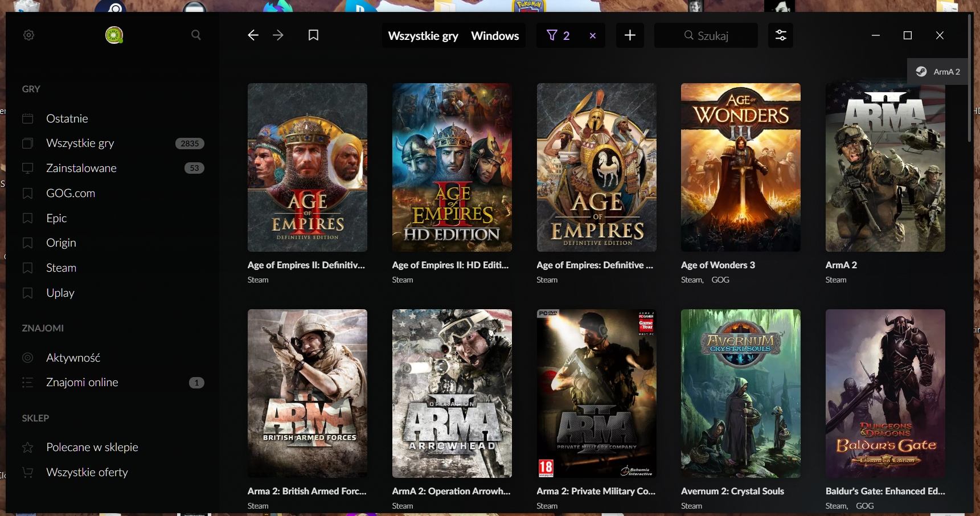Click the library vertical scrollbar
The width and height of the screenshot is (980, 516).
click(970, 78)
